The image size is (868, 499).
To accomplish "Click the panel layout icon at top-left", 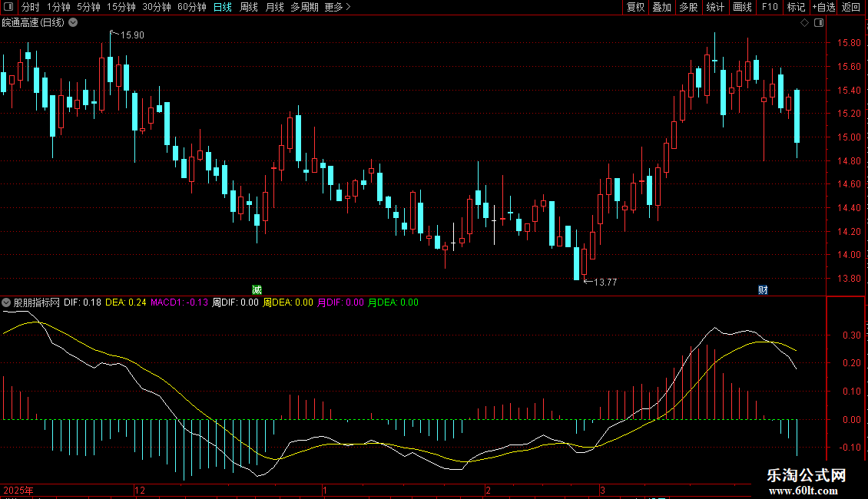I will tap(8, 7).
